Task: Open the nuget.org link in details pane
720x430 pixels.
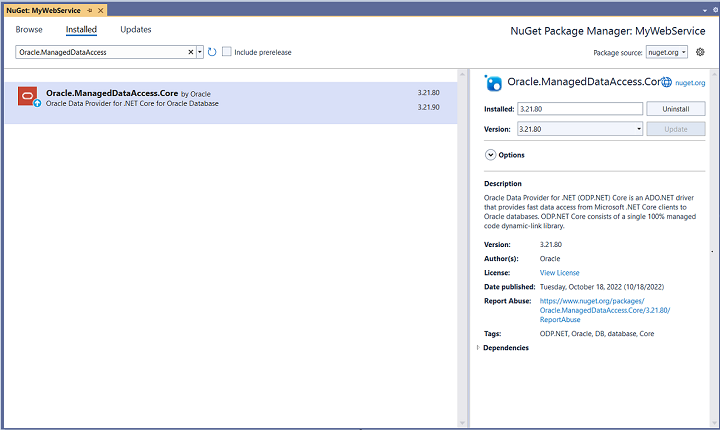Action: click(x=690, y=83)
